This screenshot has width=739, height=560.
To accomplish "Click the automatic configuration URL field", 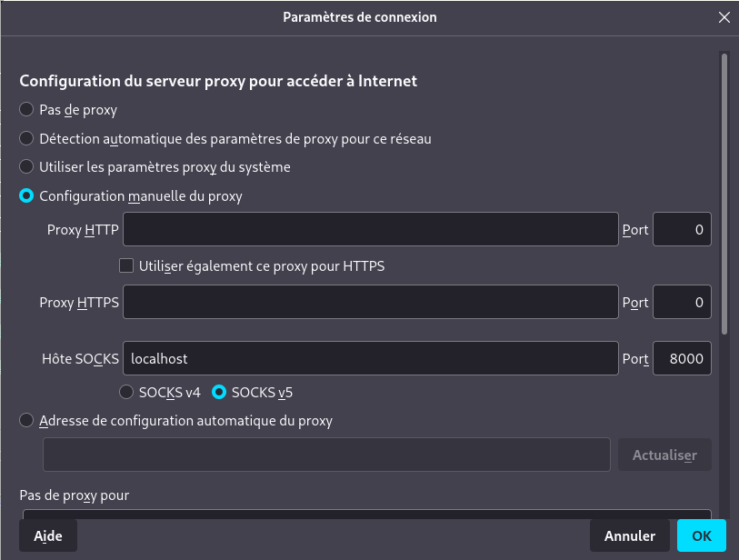I will (326, 455).
